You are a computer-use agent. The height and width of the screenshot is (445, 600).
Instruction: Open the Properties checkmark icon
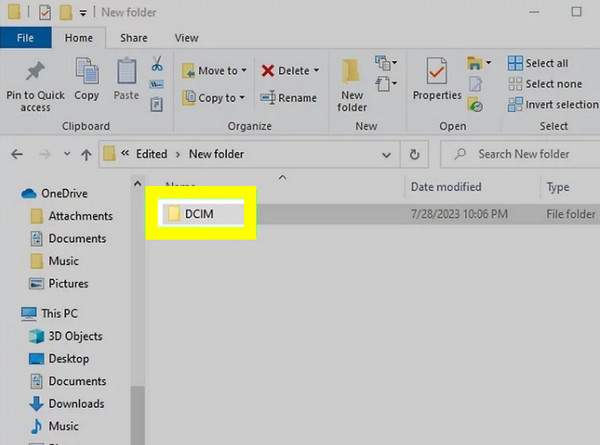[x=437, y=71]
